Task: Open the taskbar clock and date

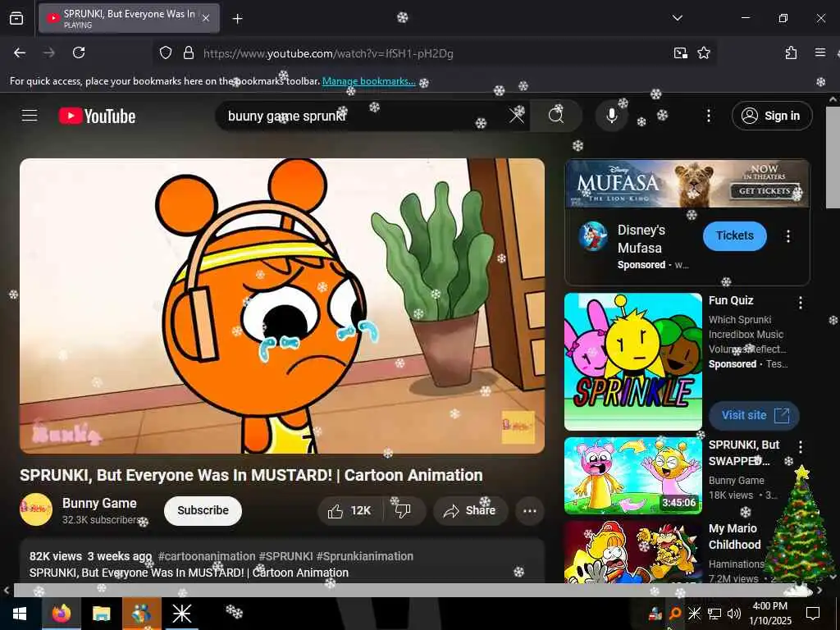Action: pyautogui.click(x=769, y=614)
